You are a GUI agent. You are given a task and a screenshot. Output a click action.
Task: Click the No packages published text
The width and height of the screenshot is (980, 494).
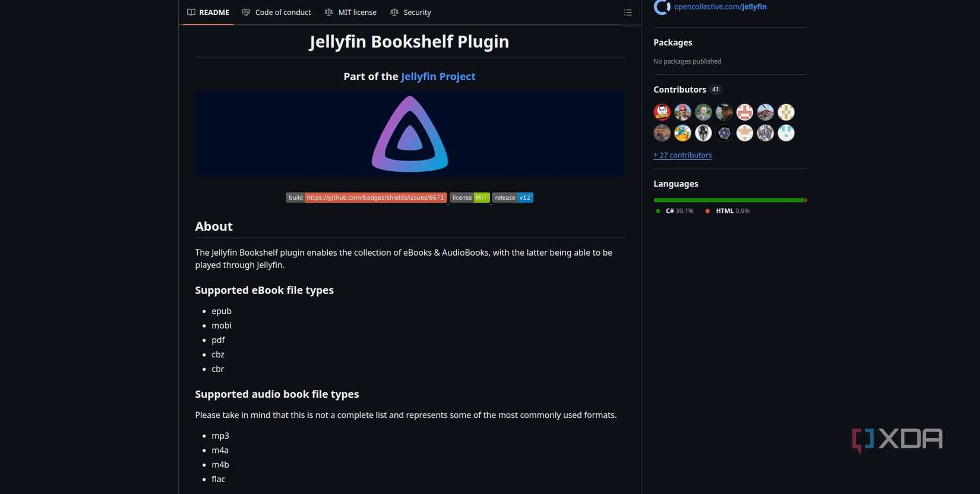(687, 61)
